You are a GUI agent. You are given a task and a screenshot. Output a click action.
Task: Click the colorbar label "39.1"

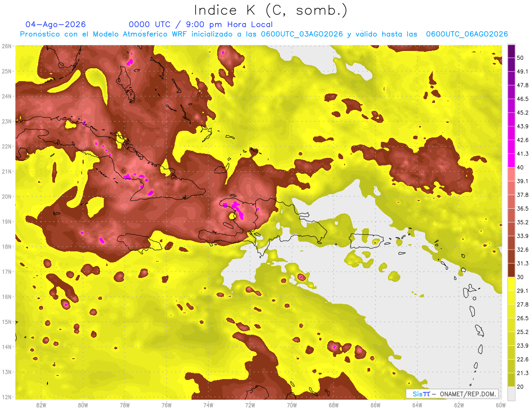(x=522, y=181)
